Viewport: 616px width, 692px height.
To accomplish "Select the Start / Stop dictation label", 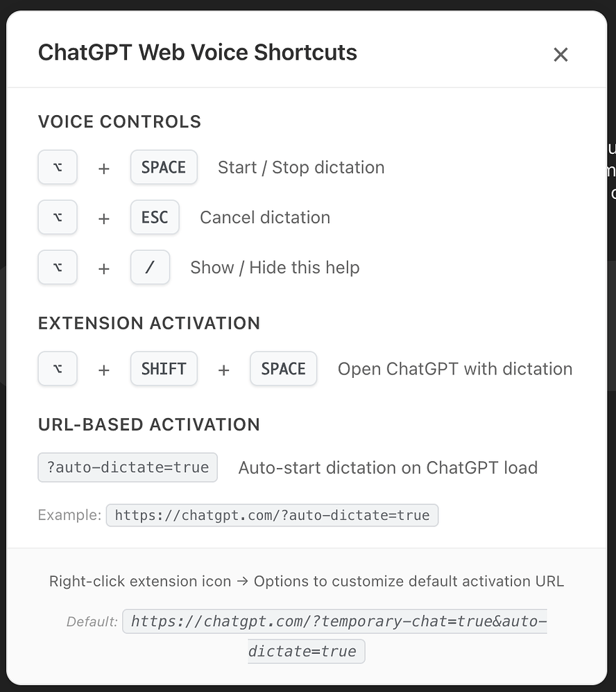I will click(301, 167).
